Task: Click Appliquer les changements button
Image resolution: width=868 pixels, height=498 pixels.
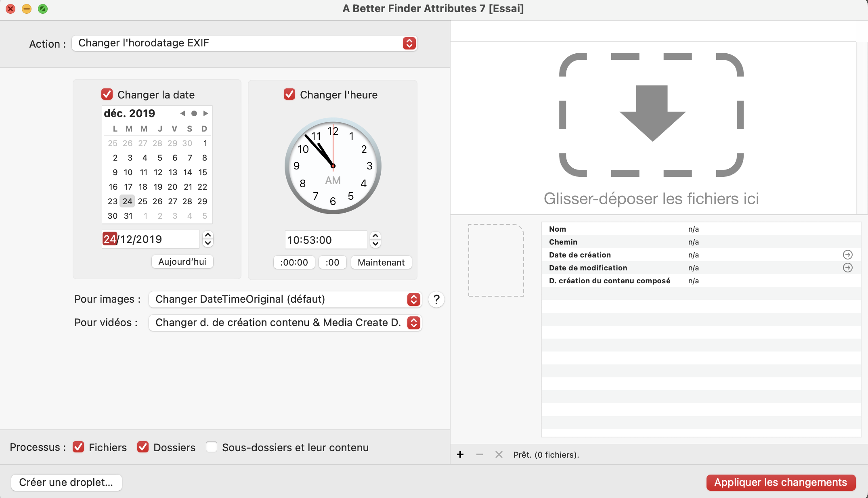Action: coord(780,482)
